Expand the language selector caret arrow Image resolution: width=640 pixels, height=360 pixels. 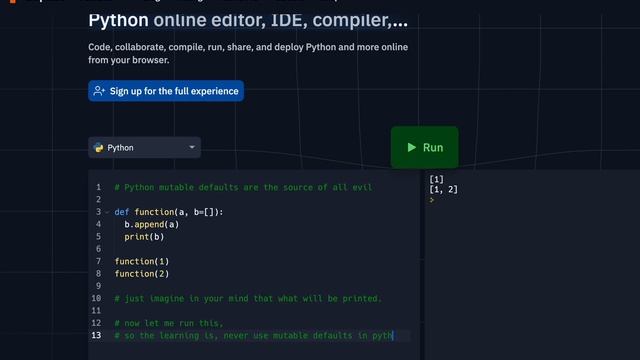(192, 147)
